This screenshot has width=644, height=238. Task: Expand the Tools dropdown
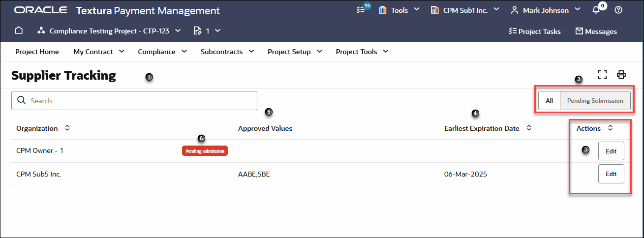click(x=416, y=10)
